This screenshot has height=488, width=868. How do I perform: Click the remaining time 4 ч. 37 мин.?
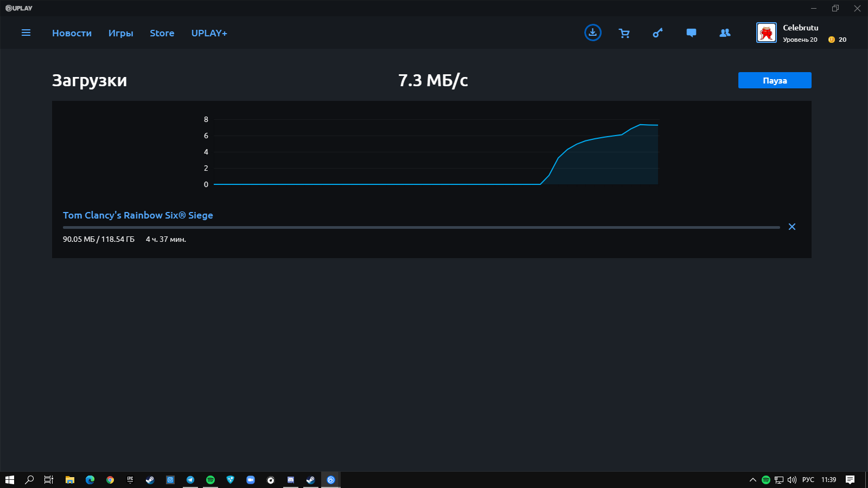click(166, 239)
